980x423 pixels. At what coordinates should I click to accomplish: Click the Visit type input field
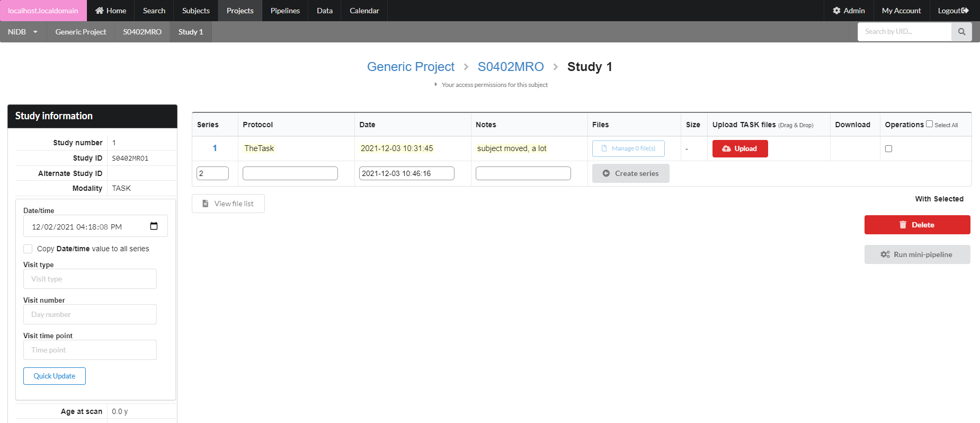pos(90,279)
